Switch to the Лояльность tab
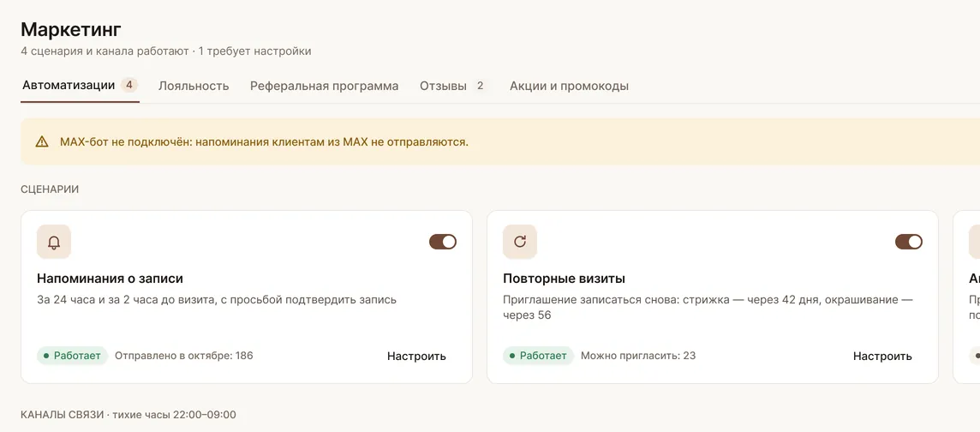This screenshot has width=980, height=432. [x=194, y=87]
